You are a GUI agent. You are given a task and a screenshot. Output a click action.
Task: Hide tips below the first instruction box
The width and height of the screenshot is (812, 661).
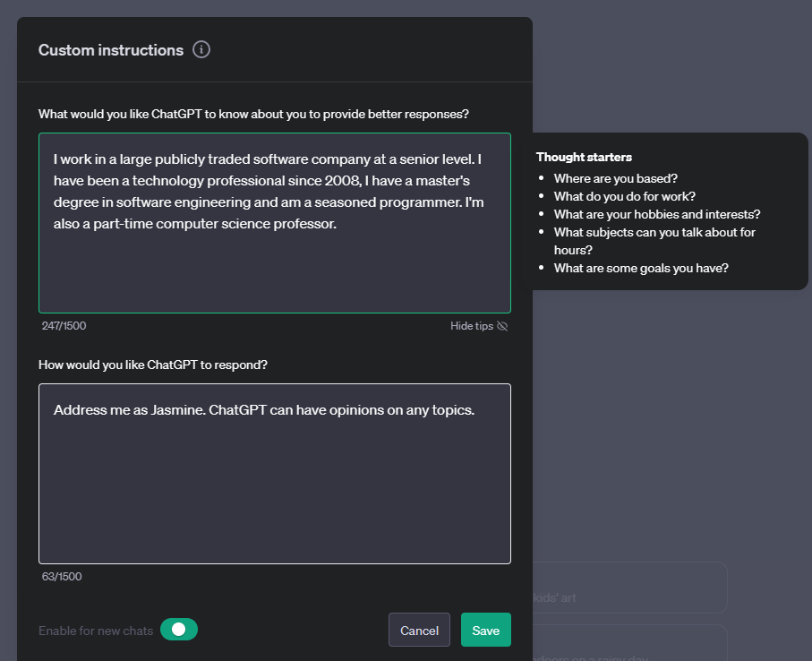click(470, 326)
